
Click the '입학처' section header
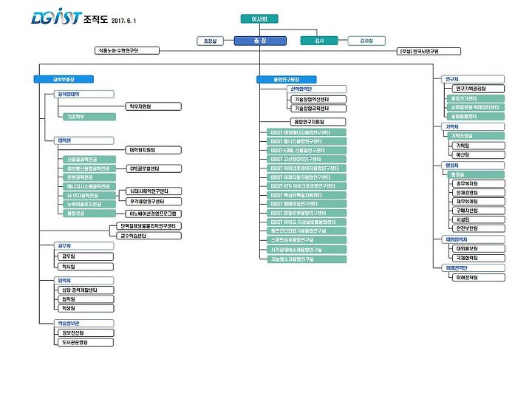84,281
